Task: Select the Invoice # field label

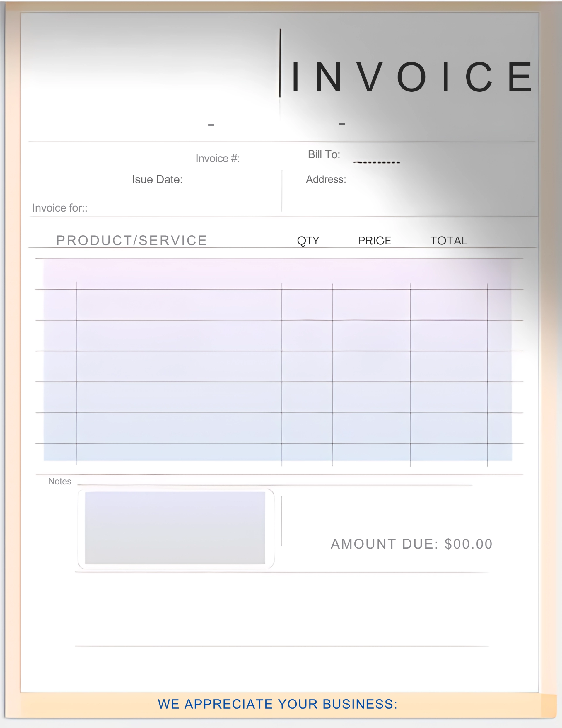Action: [x=217, y=158]
